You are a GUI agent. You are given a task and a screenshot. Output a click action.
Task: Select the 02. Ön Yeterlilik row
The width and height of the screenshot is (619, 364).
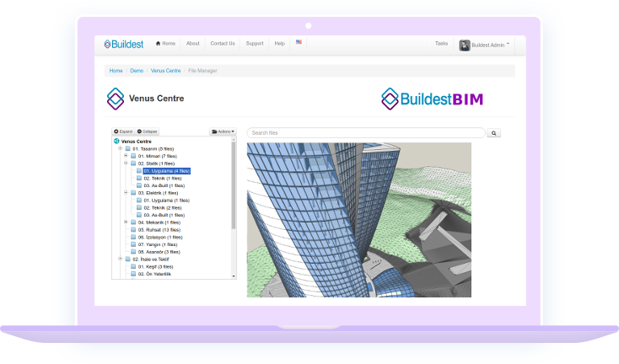click(154, 274)
